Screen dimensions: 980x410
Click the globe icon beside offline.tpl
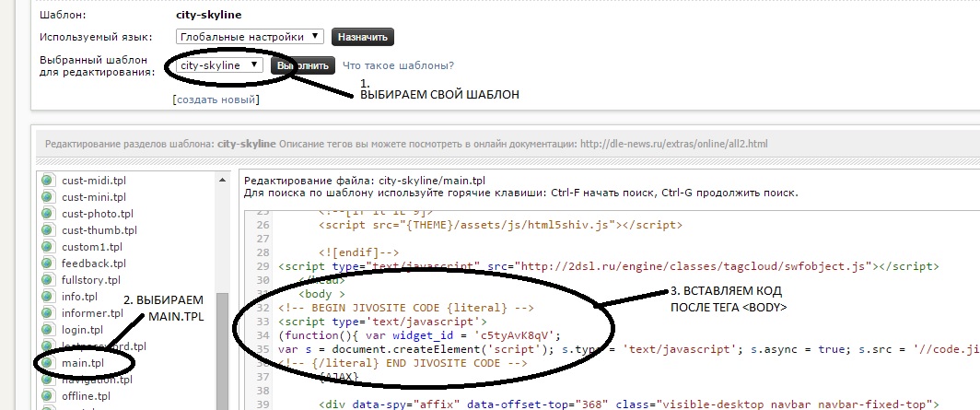click(47, 396)
